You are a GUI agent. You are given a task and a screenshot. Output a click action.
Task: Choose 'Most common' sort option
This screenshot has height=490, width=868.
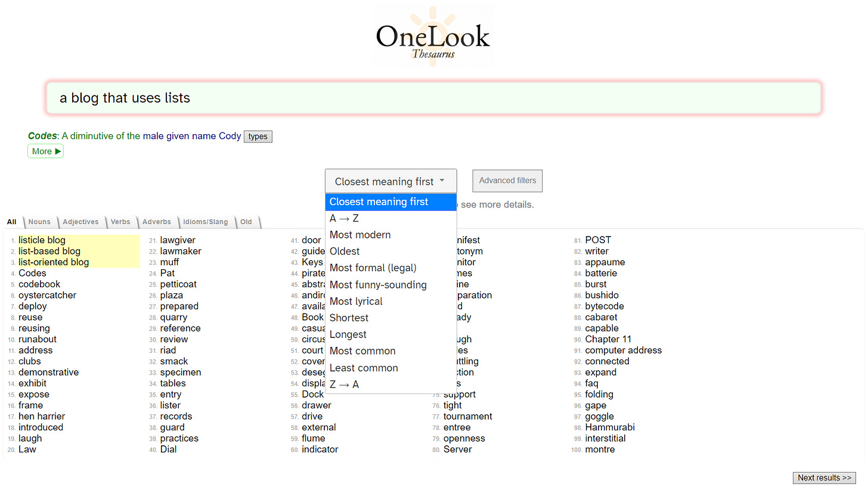pyautogui.click(x=390, y=351)
